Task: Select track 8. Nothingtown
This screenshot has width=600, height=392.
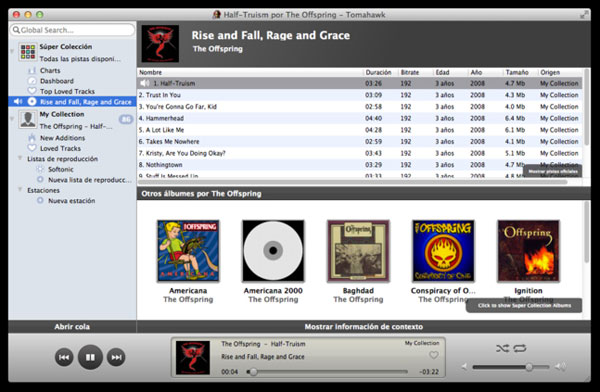Action: tap(360, 165)
